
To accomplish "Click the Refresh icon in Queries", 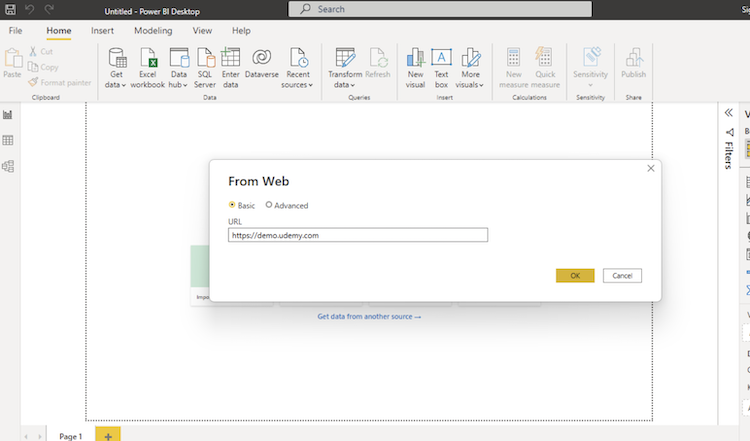I will click(x=378, y=63).
